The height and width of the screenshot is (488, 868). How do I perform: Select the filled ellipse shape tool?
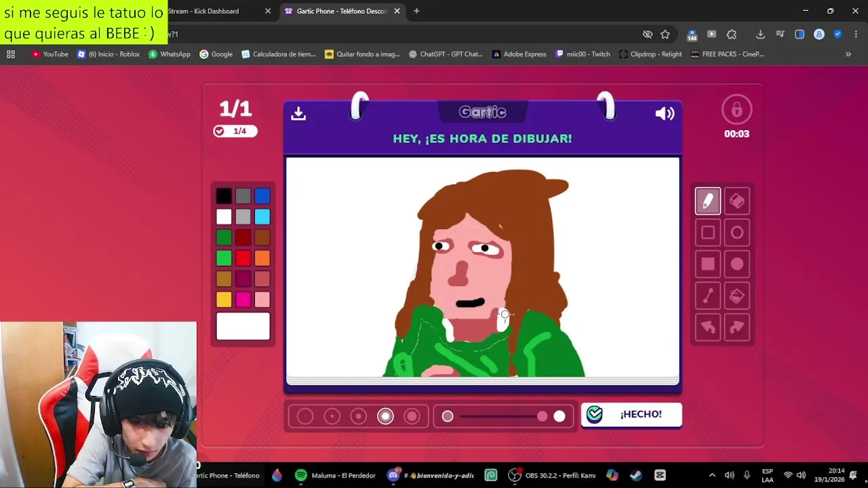[x=737, y=264]
